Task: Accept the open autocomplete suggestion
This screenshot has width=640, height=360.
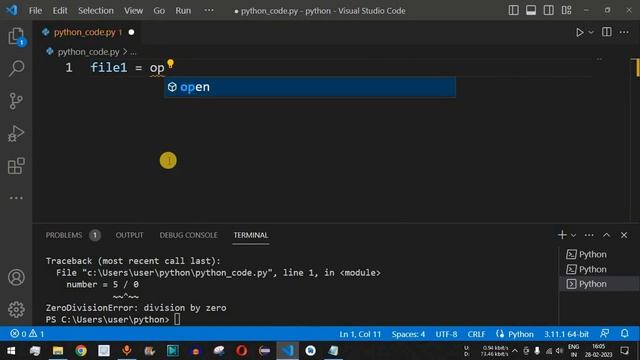Action: 310,87
